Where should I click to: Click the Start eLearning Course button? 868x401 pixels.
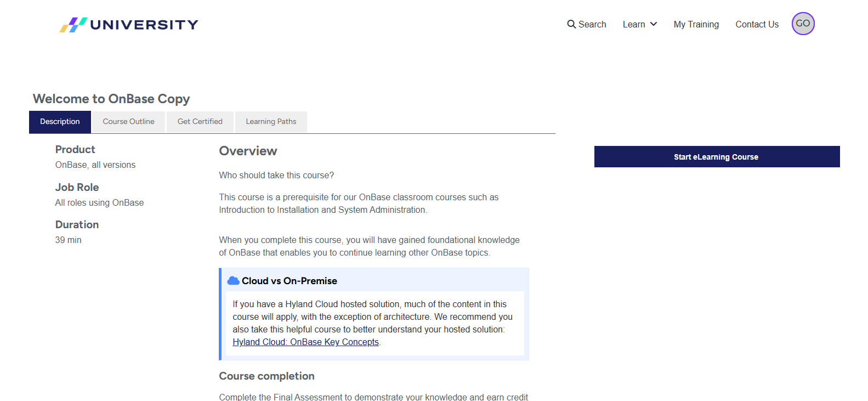pyautogui.click(x=717, y=157)
